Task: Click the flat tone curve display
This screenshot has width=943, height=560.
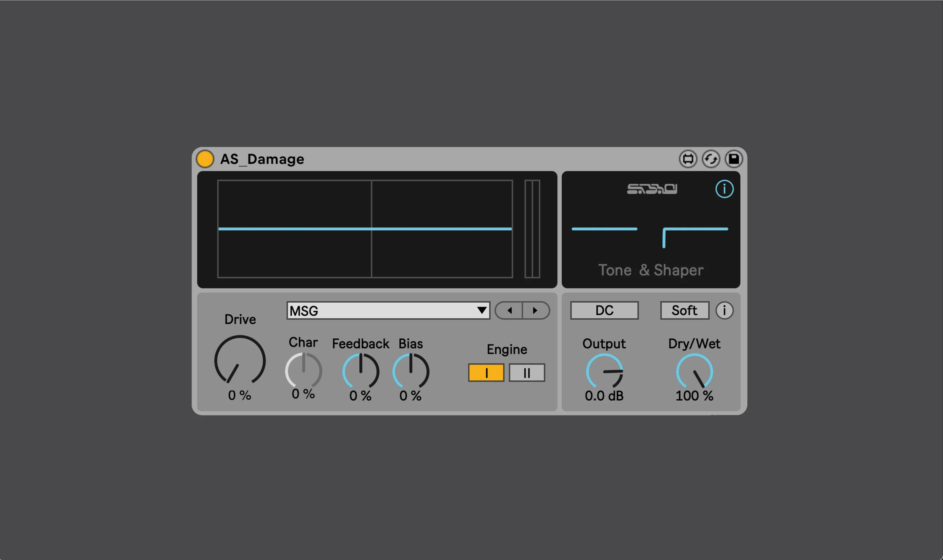Action: (x=604, y=230)
